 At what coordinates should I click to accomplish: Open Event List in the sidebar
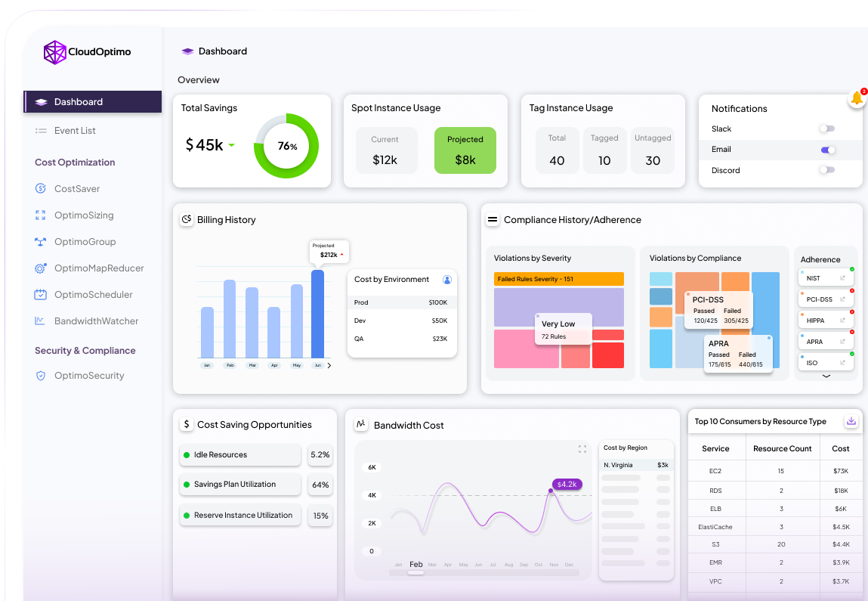tap(75, 131)
